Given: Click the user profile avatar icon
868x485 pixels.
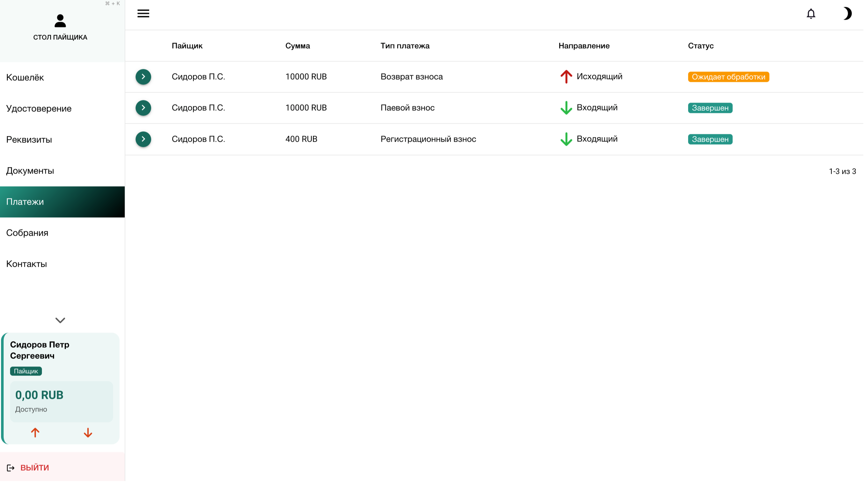Looking at the screenshot, I should tap(60, 21).
